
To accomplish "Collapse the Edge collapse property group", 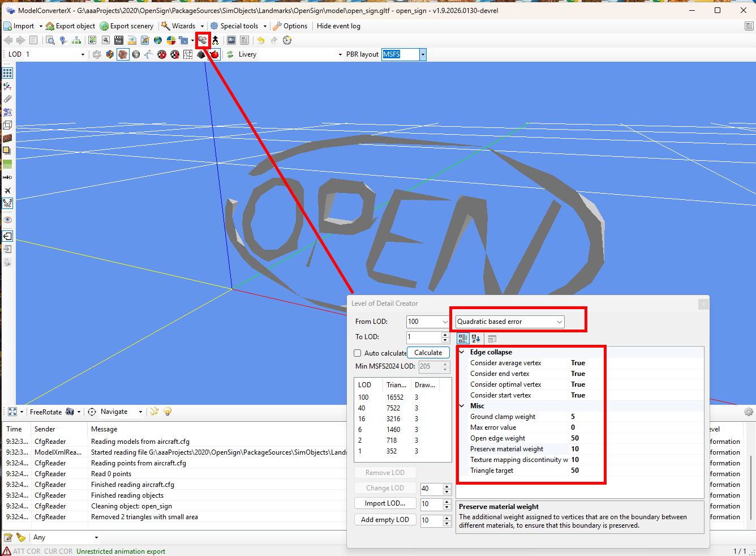I will coord(462,352).
